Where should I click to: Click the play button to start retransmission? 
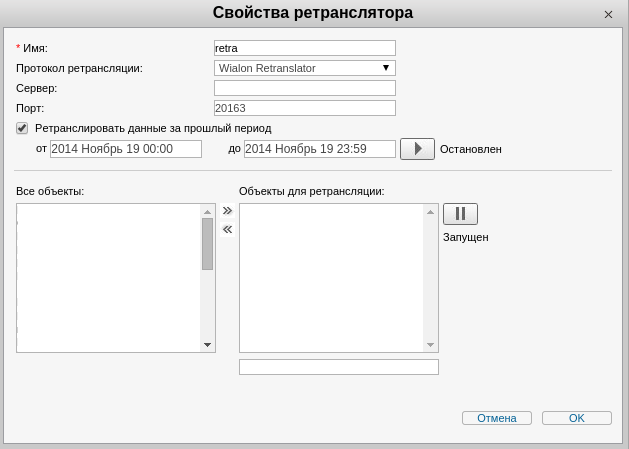coord(417,149)
